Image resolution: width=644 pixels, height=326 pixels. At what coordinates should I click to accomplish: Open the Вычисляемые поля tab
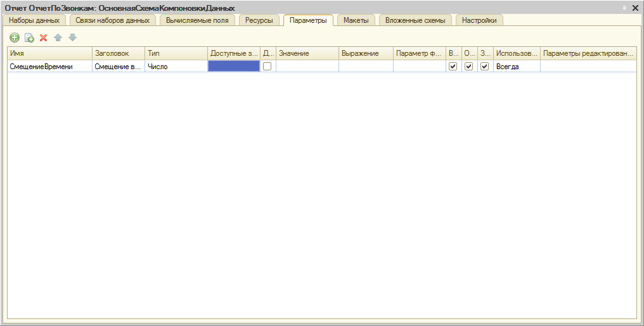[x=197, y=20]
